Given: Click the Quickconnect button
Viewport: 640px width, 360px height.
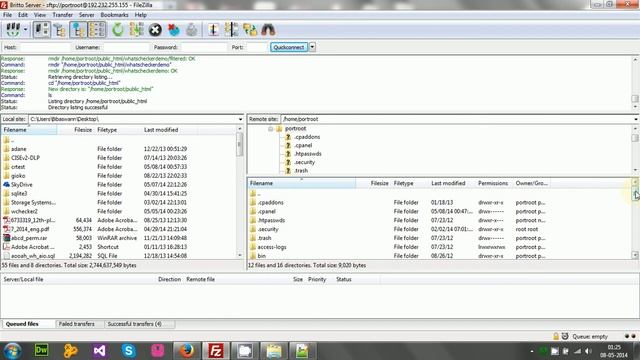Looking at the screenshot, I should tap(289, 47).
